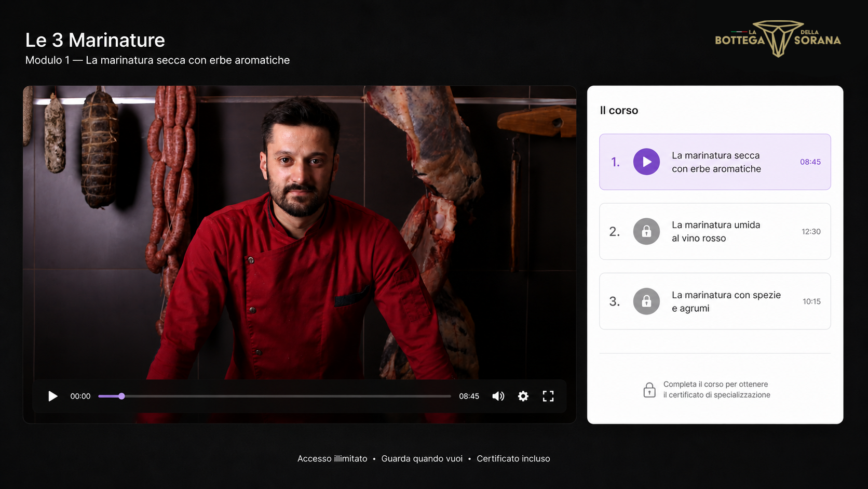The width and height of the screenshot is (868, 489).
Task: Click Certificato incluso footer text
Action: pyautogui.click(x=513, y=458)
